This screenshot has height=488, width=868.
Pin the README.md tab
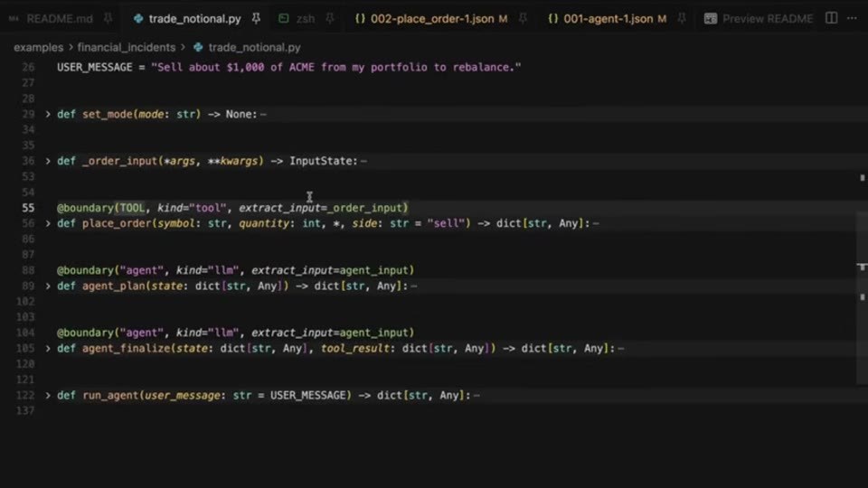coord(108,19)
